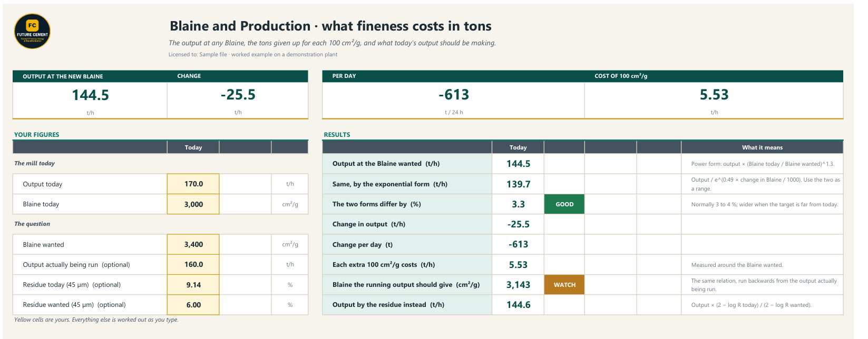The height and width of the screenshot is (339, 868).
Task: Click the Today header in the Results table
Action: point(518,147)
